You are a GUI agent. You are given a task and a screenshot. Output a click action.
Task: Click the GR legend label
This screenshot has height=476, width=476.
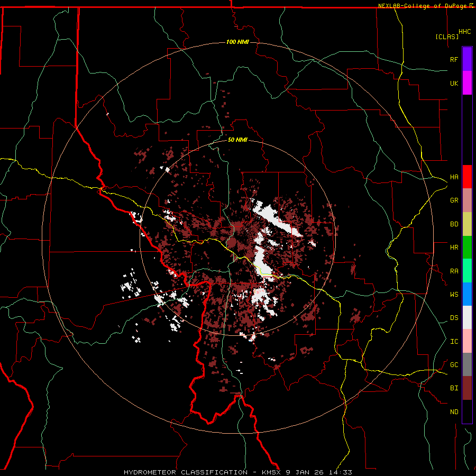pos(454,200)
